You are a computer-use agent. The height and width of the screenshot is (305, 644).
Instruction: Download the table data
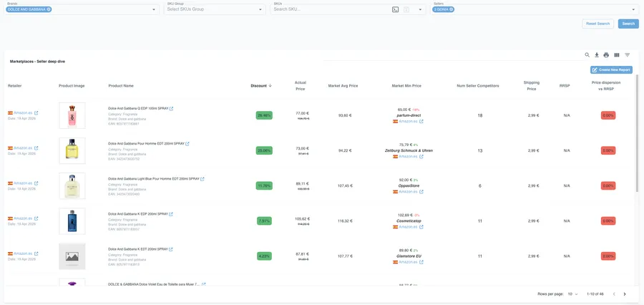pos(597,54)
